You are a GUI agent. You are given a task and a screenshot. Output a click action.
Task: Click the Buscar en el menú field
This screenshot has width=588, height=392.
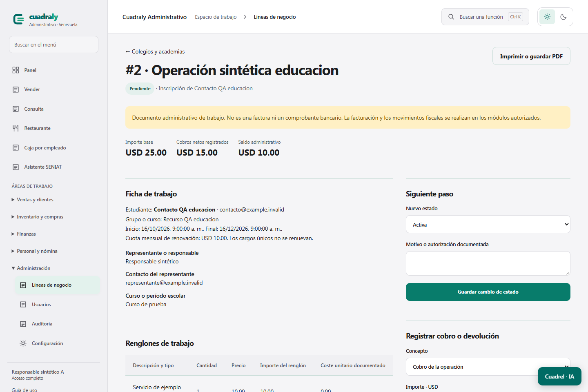pyautogui.click(x=53, y=45)
